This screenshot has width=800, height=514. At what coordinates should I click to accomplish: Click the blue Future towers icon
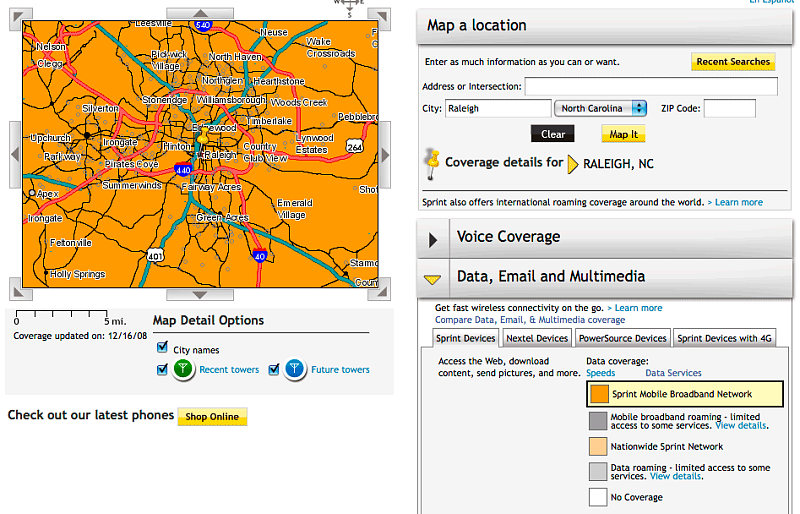(x=294, y=369)
